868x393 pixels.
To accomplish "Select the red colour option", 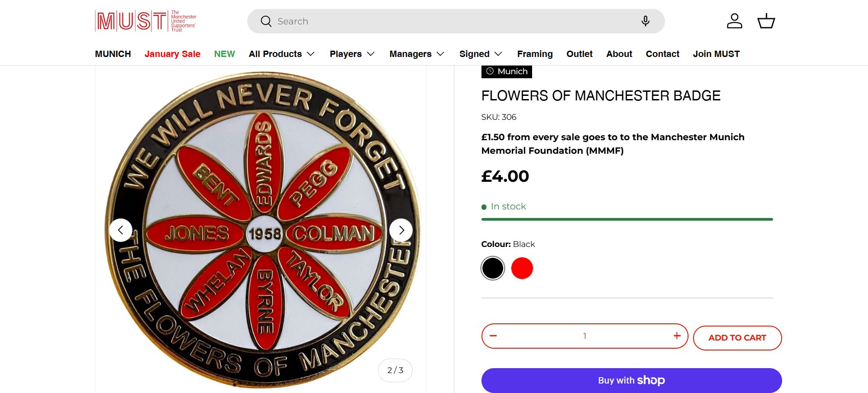I will point(522,268).
